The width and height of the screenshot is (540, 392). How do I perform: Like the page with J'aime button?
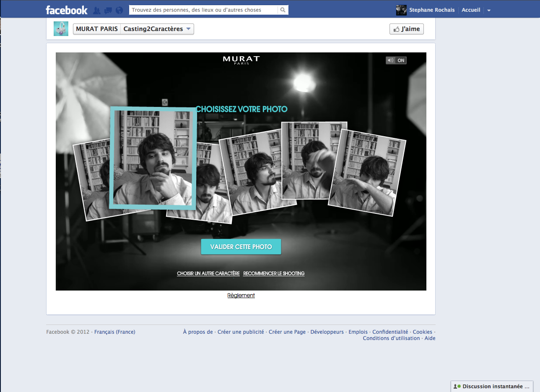(x=406, y=29)
